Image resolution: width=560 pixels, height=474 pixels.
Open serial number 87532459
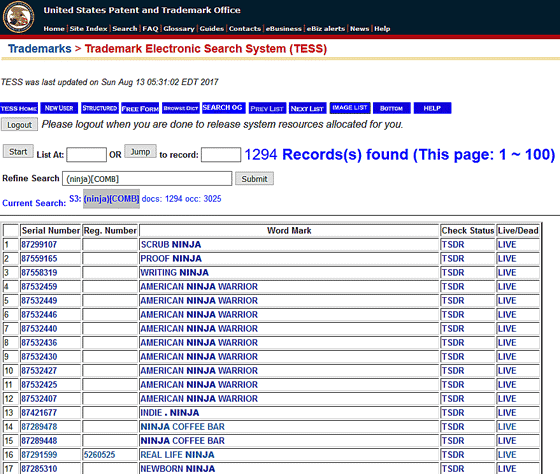[39, 286]
